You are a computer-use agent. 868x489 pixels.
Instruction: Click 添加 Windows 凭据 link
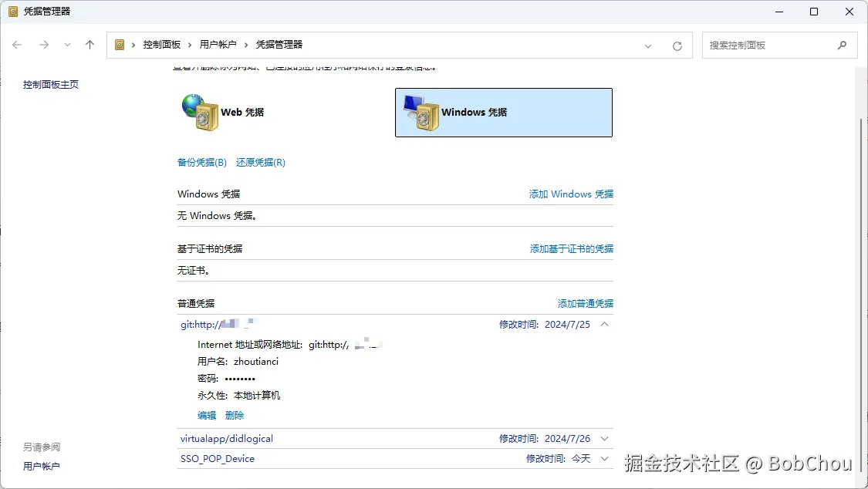[x=571, y=194]
